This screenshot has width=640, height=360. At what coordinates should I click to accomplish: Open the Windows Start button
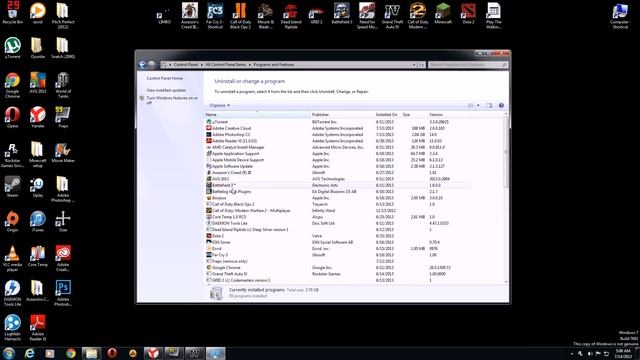9,353
